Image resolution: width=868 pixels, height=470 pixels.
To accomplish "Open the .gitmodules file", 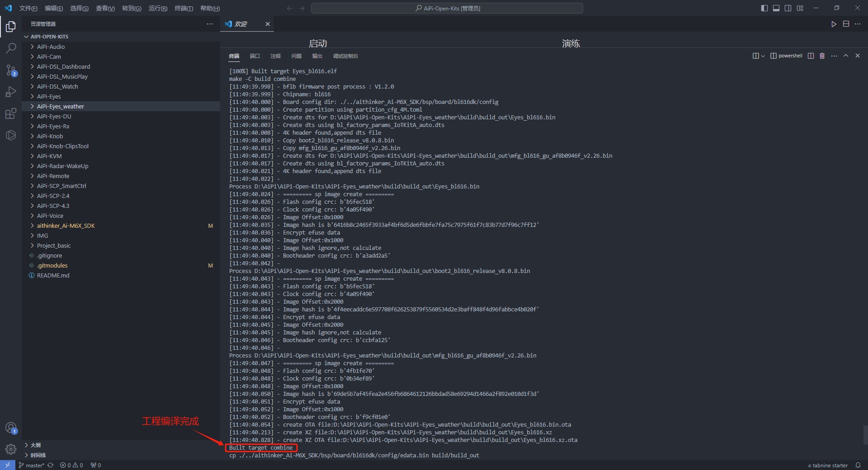I will coord(121,265).
